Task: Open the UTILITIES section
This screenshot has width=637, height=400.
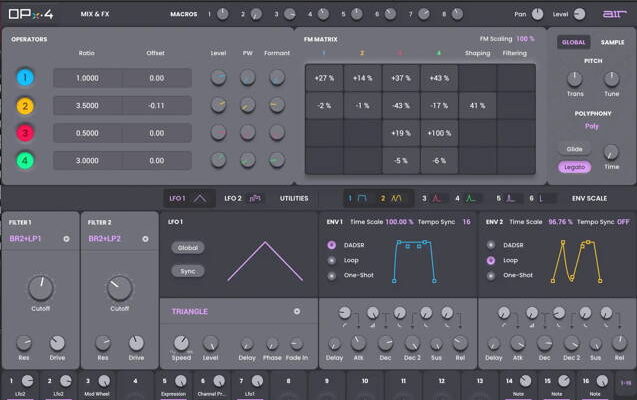Action: click(x=294, y=199)
